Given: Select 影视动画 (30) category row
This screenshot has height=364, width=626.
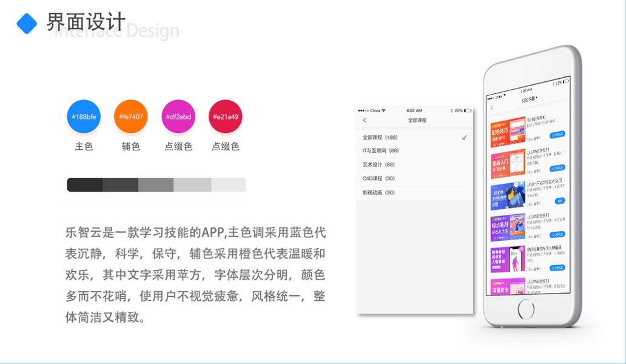Looking at the screenshot, I should pos(414,192).
